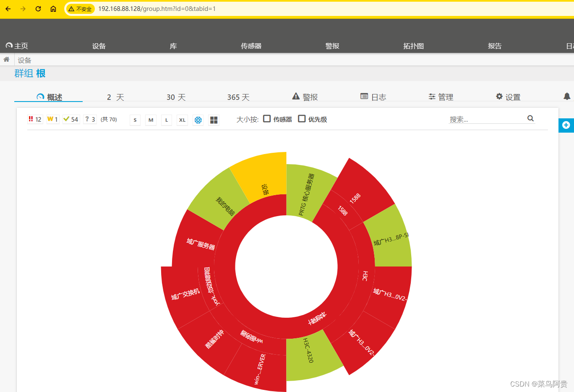Viewport: 574px width, 392px height.
Task: Set view size to M
Action: (x=151, y=120)
